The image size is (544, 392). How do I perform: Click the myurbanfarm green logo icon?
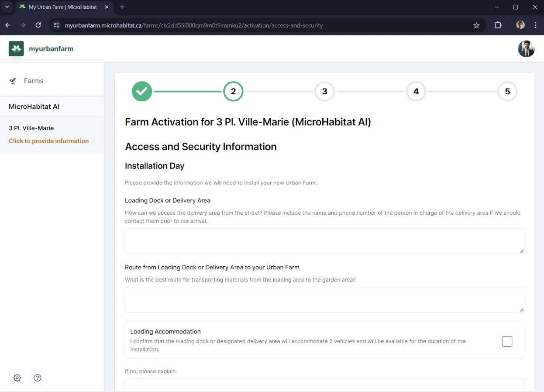pyautogui.click(x=16, y=48)
